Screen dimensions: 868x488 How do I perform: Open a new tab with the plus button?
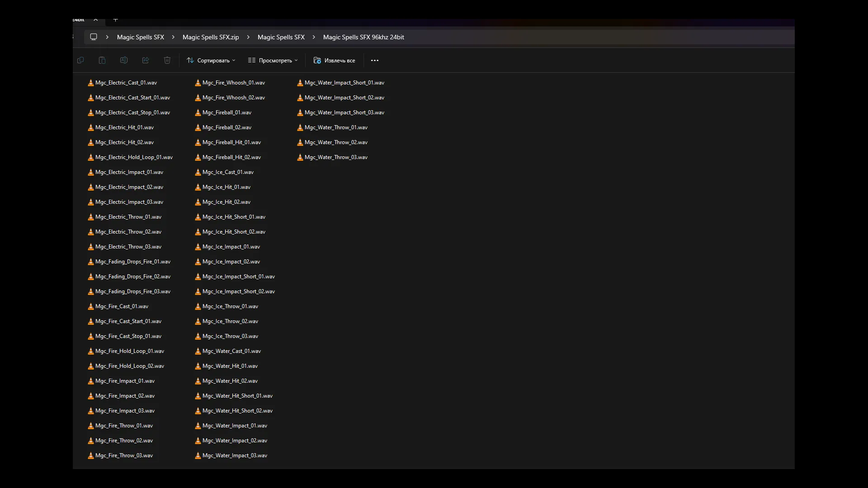coord(116,20)
